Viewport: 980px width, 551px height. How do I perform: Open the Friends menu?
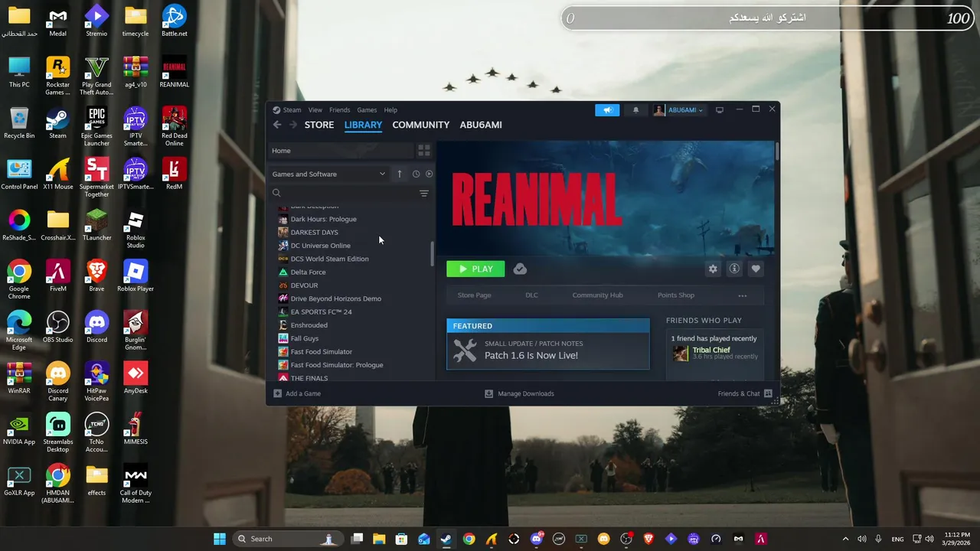click(x=339, y=110)
